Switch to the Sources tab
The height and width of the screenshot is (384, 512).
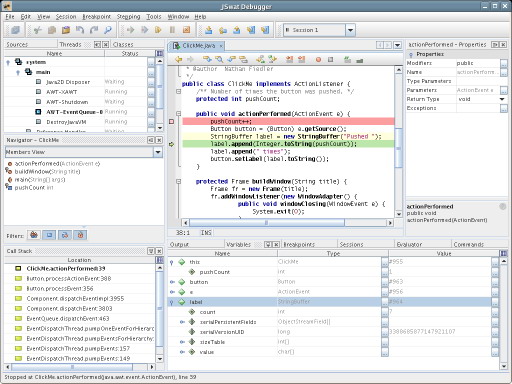pyautogui.click(x=17, y=44)
